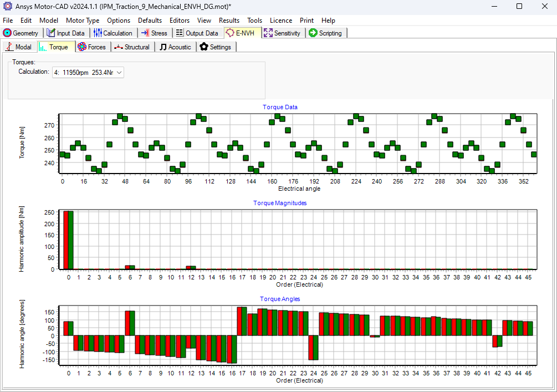Open the Results menu
The width and height of the screenshot is (557, 392).
click(x=229, y=21)
